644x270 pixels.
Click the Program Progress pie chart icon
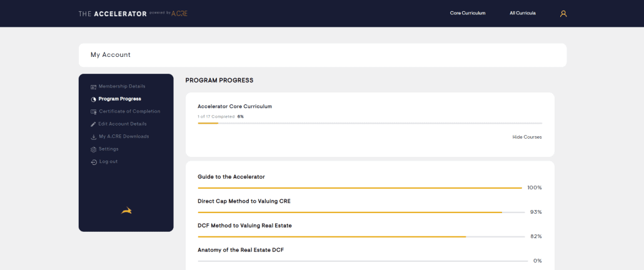(93, 99)
